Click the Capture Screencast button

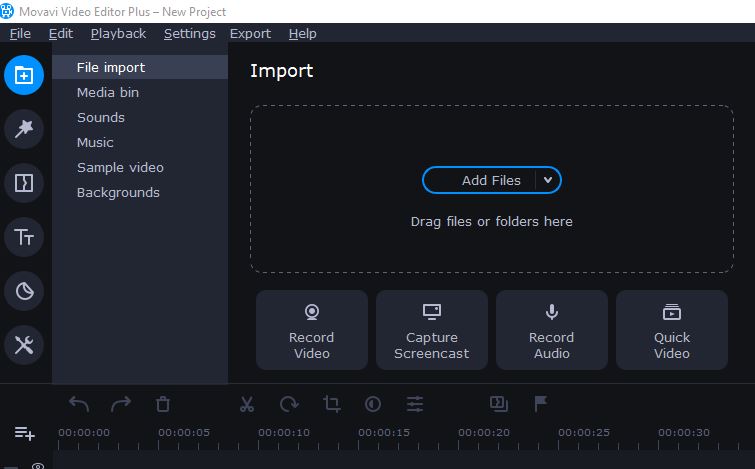point(431,330)
